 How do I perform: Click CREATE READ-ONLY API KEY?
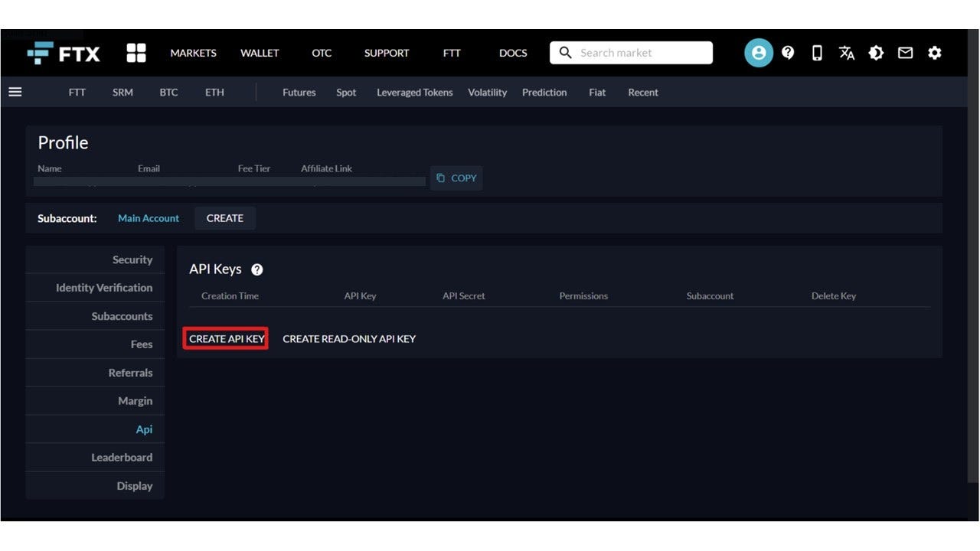click(x=349, y=338)
